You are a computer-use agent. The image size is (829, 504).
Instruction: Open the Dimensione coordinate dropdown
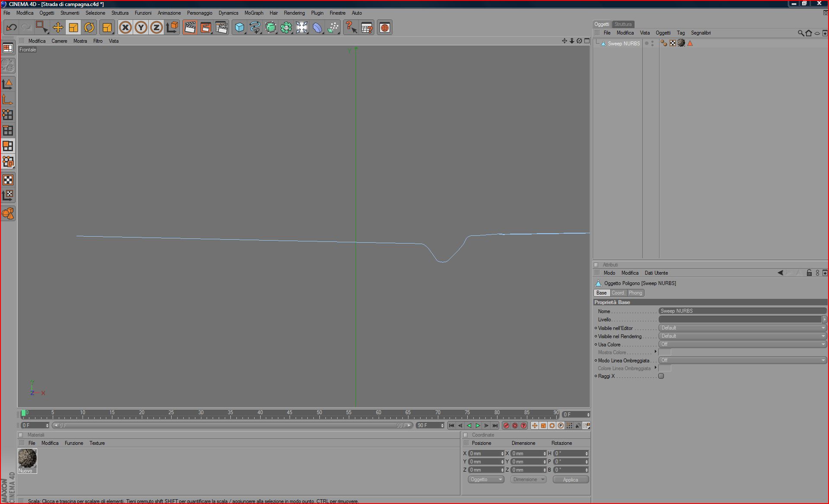(528, 479)
